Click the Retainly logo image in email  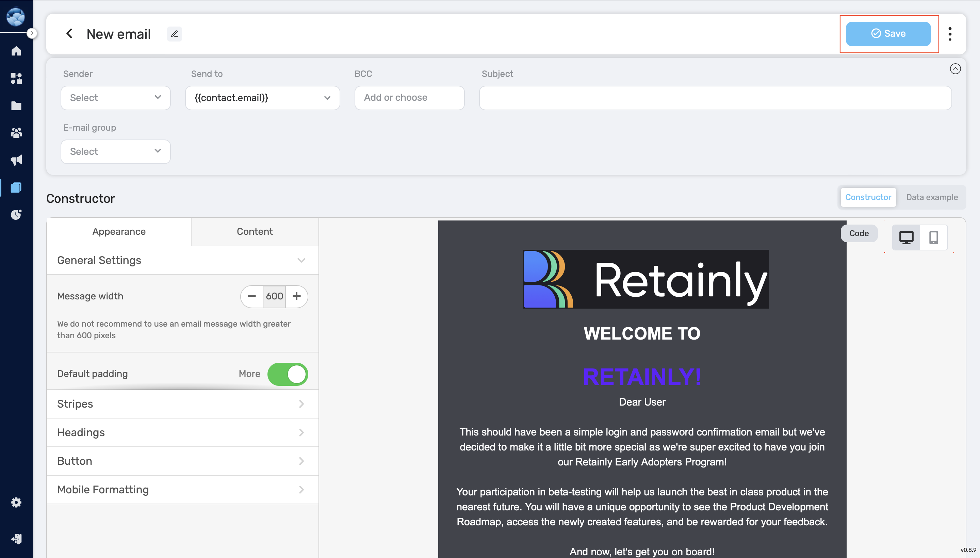[x=646, y=279]
